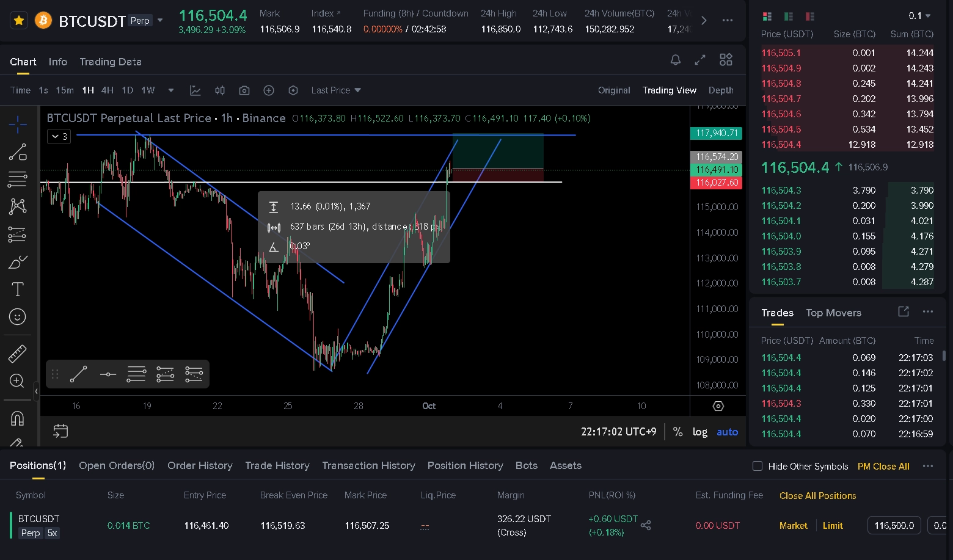Select the 1s time interval
The height and width of the screenshot is (560, 953).
point(43,90)
